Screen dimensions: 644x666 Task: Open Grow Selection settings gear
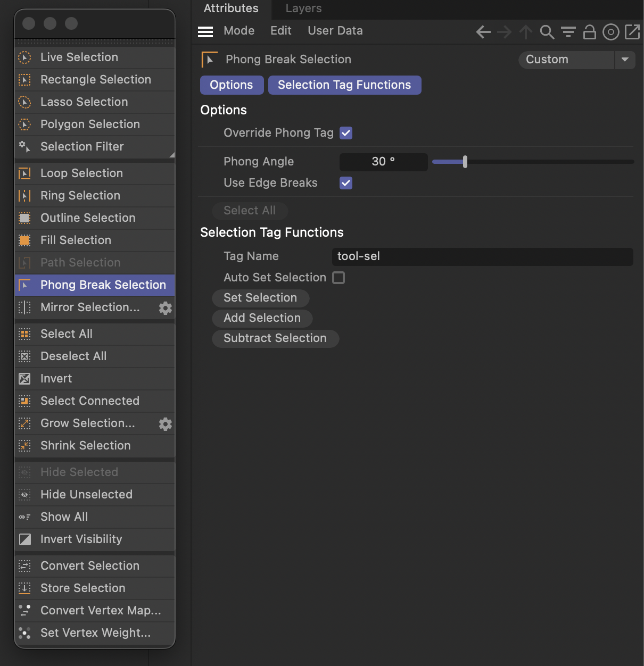(x=166, y=424)
